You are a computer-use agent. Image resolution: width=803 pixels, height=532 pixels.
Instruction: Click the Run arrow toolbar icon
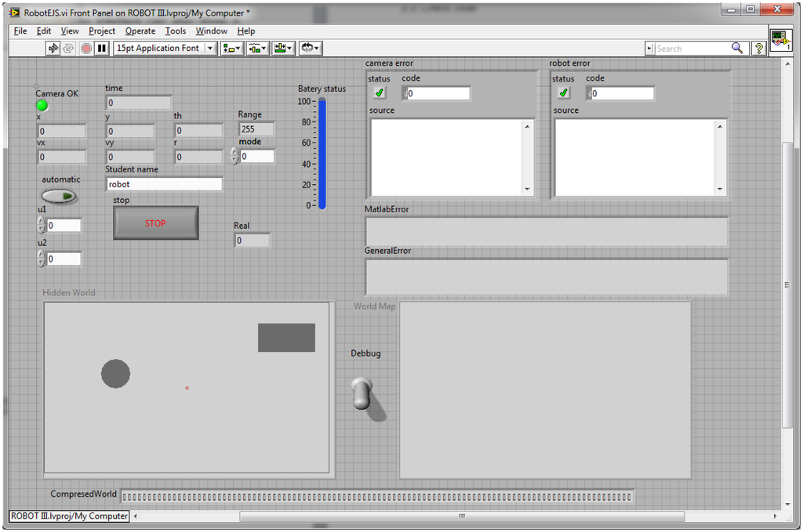53,49
